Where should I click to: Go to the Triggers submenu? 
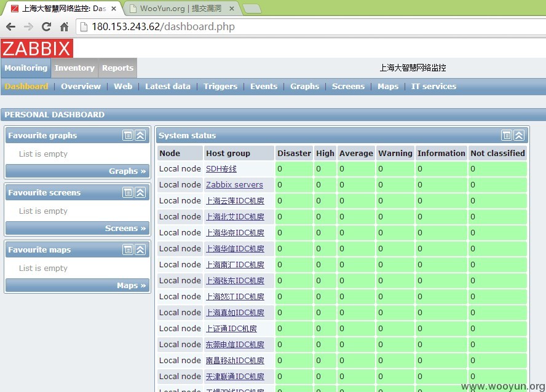click(220, 86)
